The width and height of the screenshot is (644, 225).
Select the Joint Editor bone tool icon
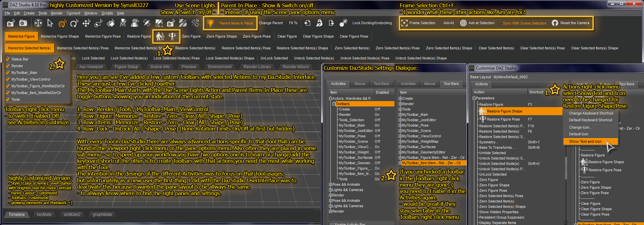147,23
